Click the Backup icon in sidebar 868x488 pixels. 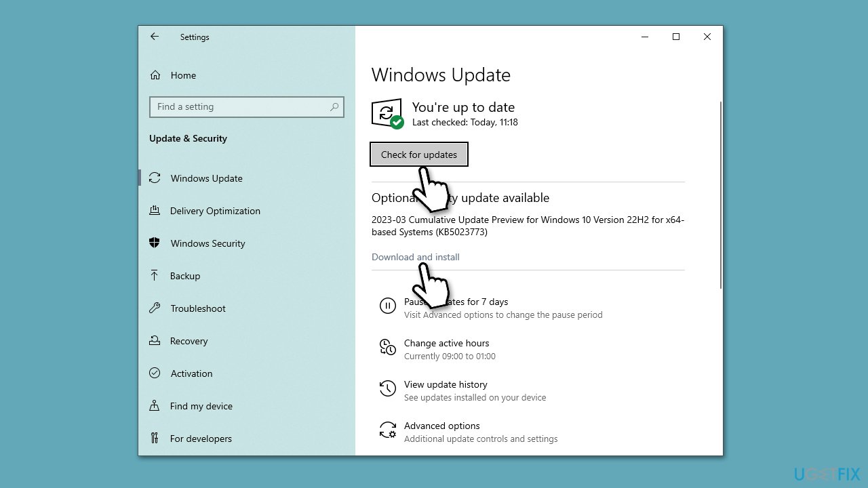click(155, 276)
